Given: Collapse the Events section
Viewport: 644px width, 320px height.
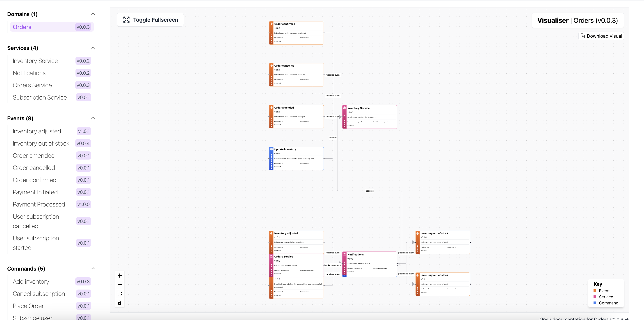Looking at the screenshot, I should (93, 118).
